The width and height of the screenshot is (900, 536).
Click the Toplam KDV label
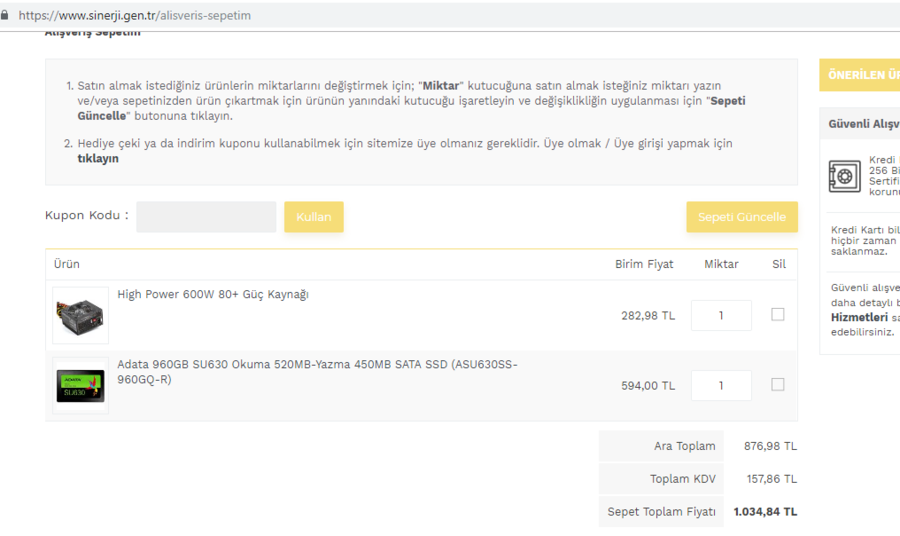[x=682, y=479]
